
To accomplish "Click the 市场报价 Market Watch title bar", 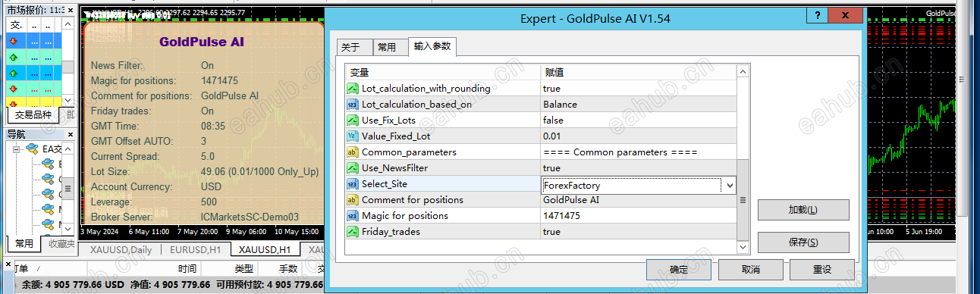I will [x=39, y=10].
